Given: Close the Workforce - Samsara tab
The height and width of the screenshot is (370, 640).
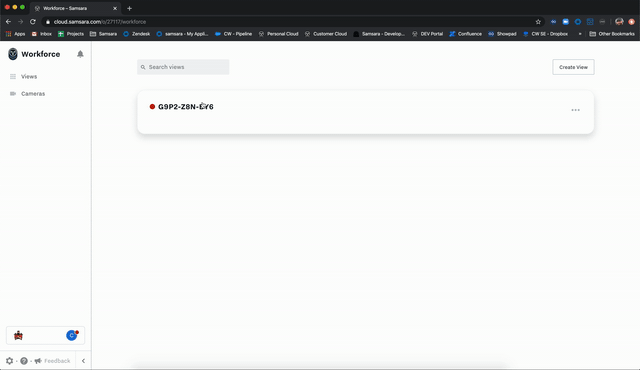Looking at the screenshot, I should (115, 8).
